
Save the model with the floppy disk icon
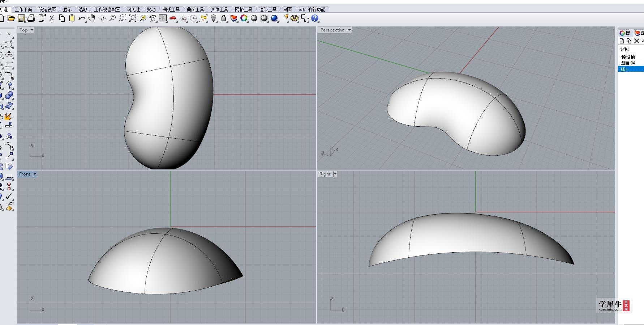(x=21, y=18)
